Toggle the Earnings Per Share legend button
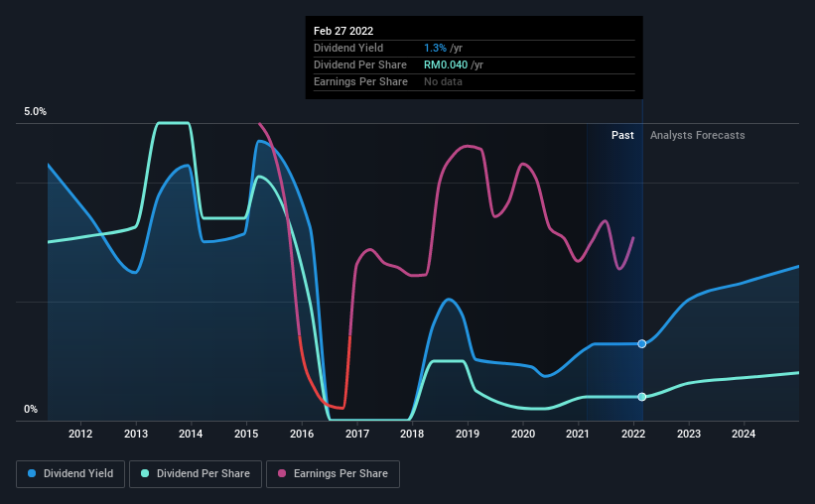The height and width of the screenshot is (504, 815). point(333,474)
